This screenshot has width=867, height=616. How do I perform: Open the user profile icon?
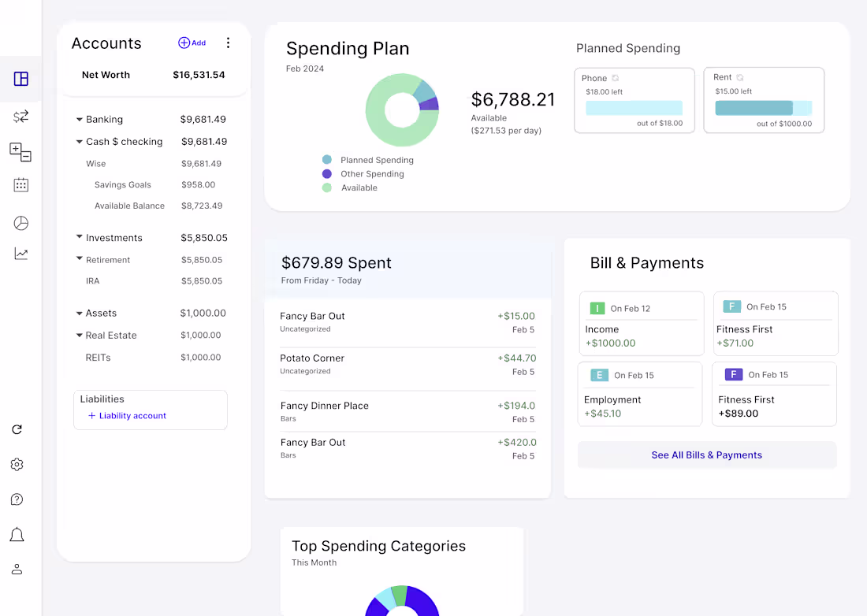tap(17, 569)
